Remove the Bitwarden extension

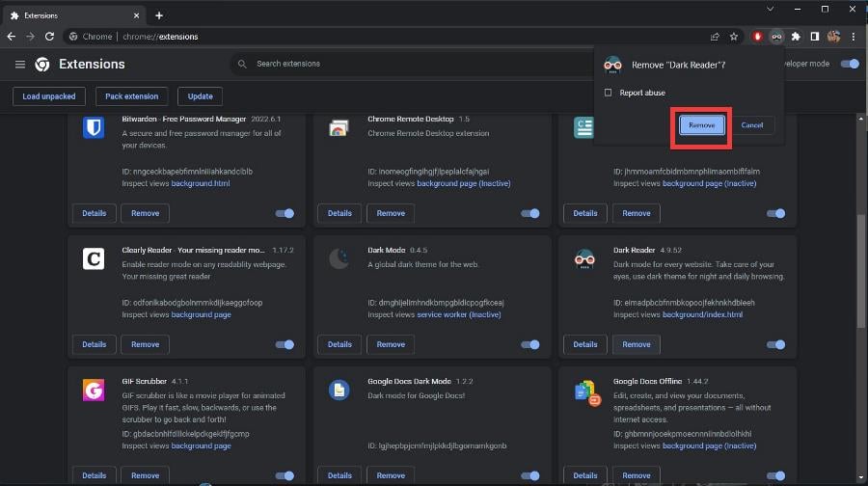coord(145,213)
